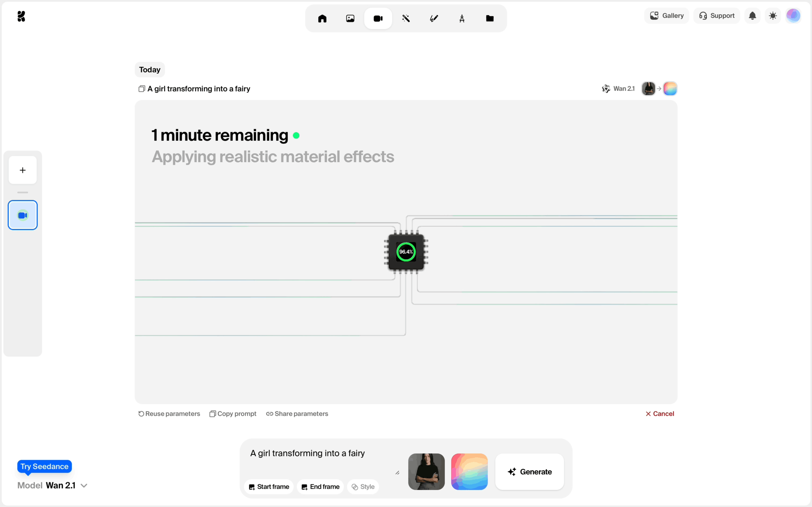Click Reuse parameters

[x=169, y=413]
